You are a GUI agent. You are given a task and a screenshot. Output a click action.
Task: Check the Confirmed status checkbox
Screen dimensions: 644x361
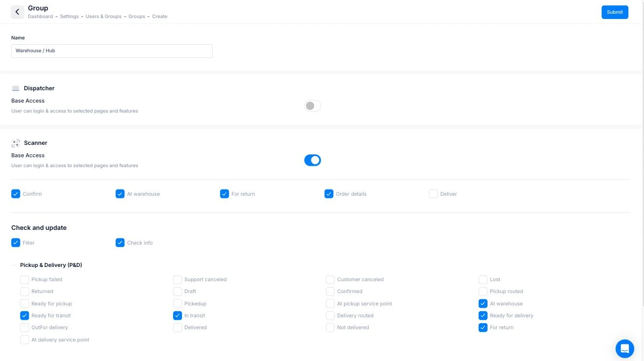330,291
